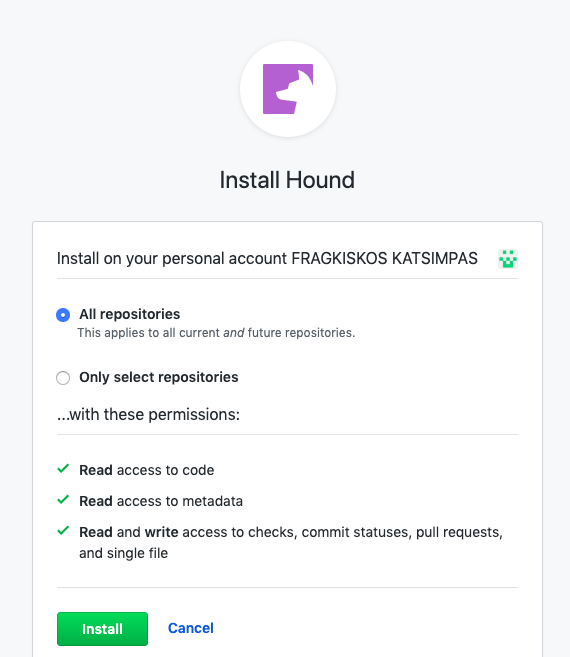
Task: Click checkmark next to metadata access
Action: [x=63, y=499]
